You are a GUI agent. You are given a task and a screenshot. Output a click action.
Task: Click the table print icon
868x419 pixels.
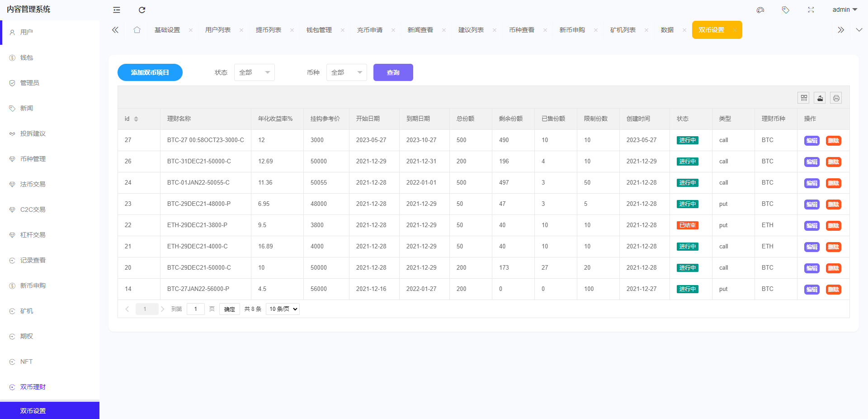click(836, 98)
